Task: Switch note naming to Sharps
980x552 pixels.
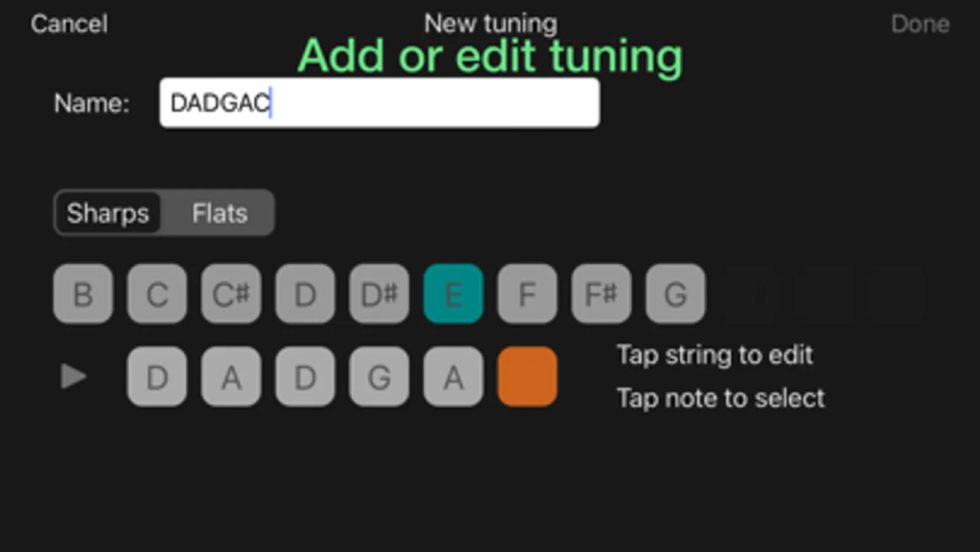Action: (x=108, y=213)
